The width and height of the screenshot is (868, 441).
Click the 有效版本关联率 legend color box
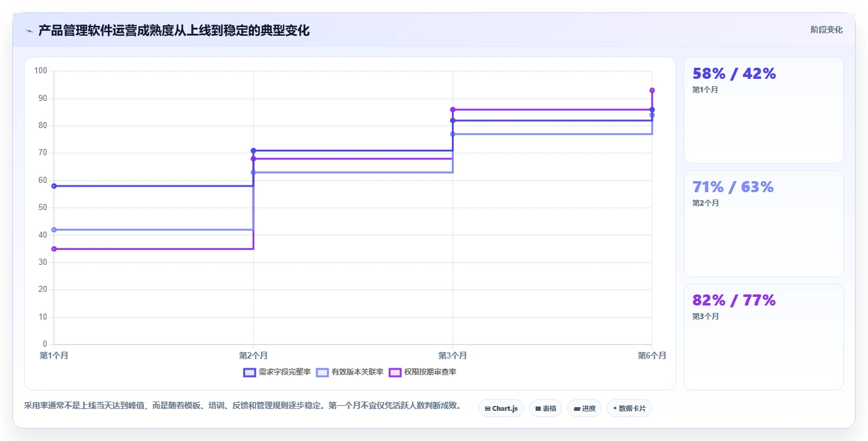tap(322, 372)
